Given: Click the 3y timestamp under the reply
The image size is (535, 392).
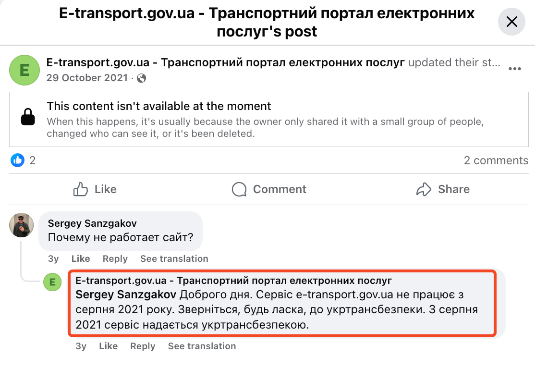Looking at the screenshot, I should 80,346.
